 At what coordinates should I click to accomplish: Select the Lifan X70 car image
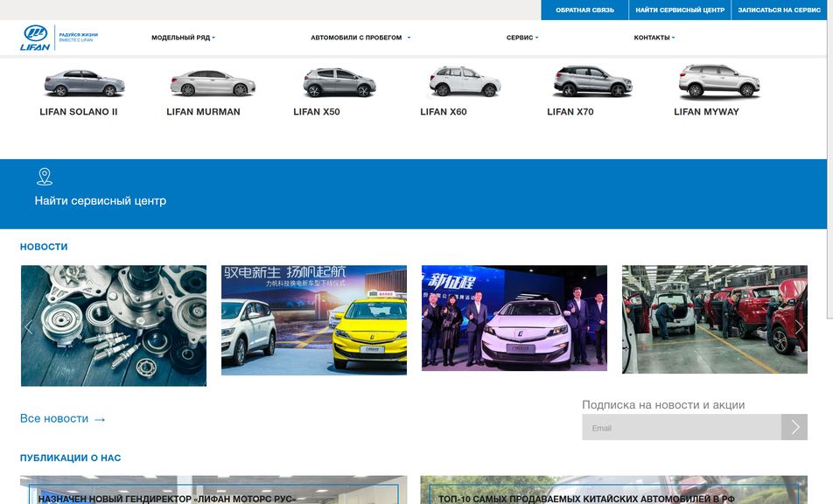pos(592,81)
